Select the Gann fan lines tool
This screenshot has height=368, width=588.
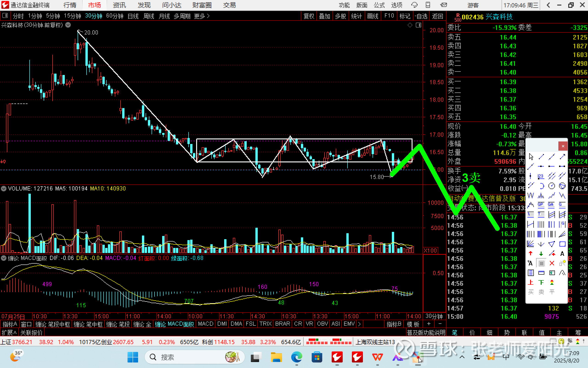[531, 244]
